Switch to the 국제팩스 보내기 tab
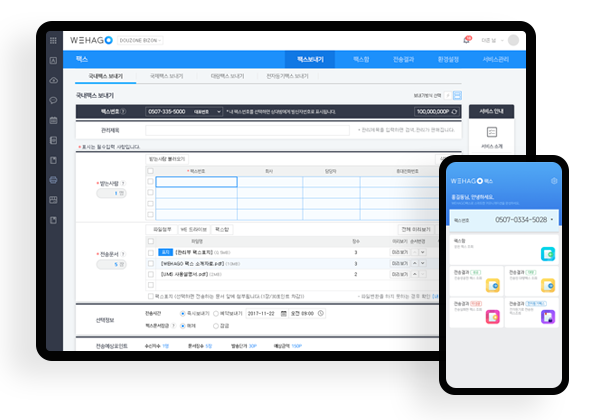Screen dimensions: 591x420 point(167,76)
